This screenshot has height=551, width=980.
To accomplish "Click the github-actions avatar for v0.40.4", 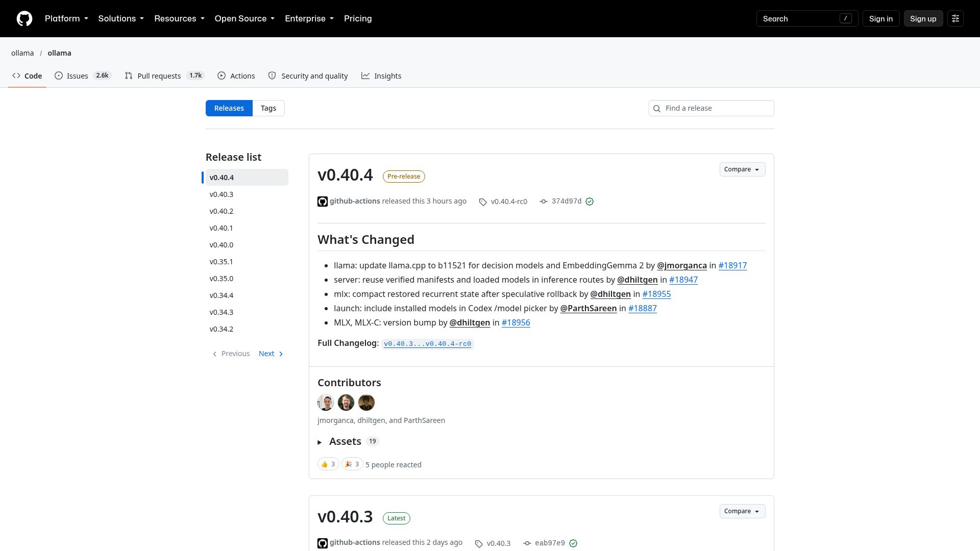I will (323, 202).
